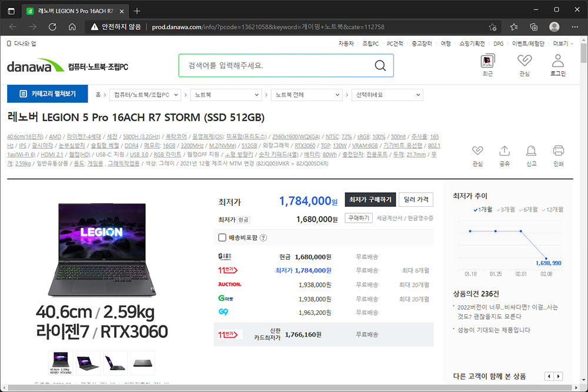The width and height of the screenshot is (588, 392).
Task: Open browser profile avatar
Action: click(554, 26)
